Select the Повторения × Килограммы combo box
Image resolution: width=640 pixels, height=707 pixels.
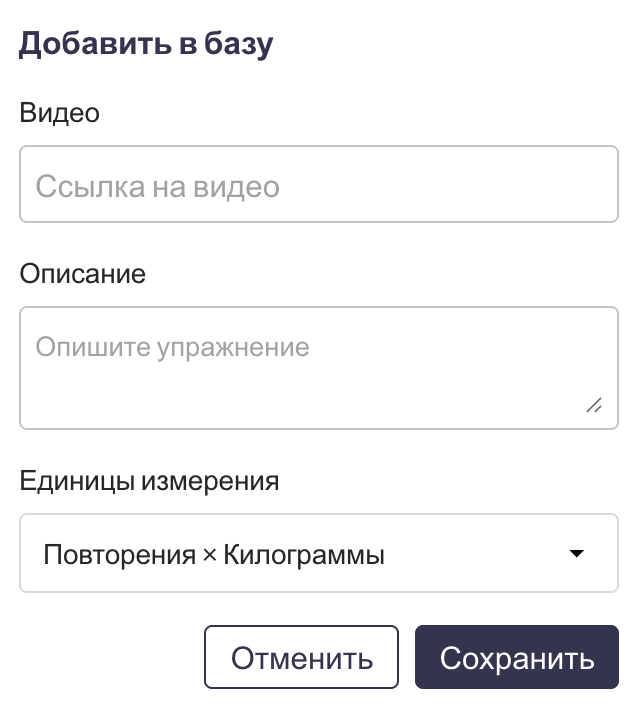319,553
